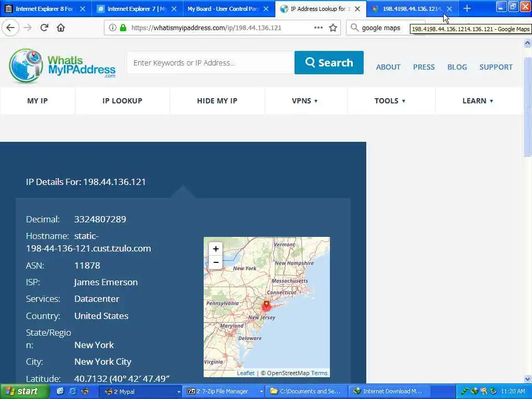Close the Internet Explorer 8 tab

click(x=83, y=9)
